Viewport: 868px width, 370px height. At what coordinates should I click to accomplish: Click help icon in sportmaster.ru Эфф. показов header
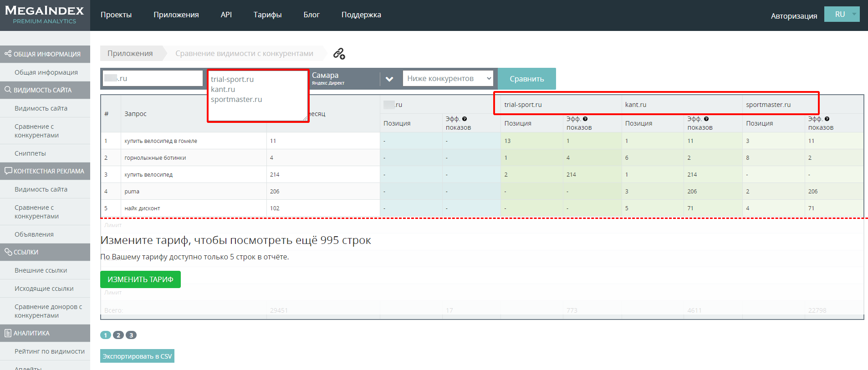pyautogui.click(x=827, y=119)
